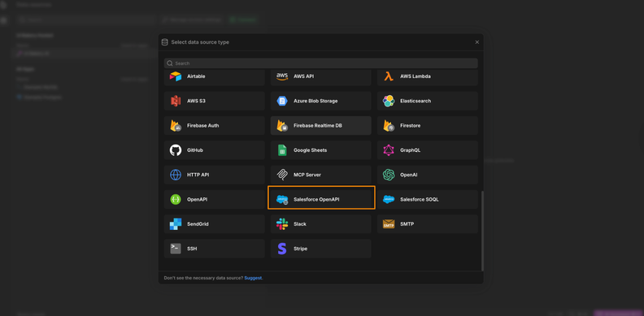
Task: Select the Slack logo icon
Action: (281, 224)
